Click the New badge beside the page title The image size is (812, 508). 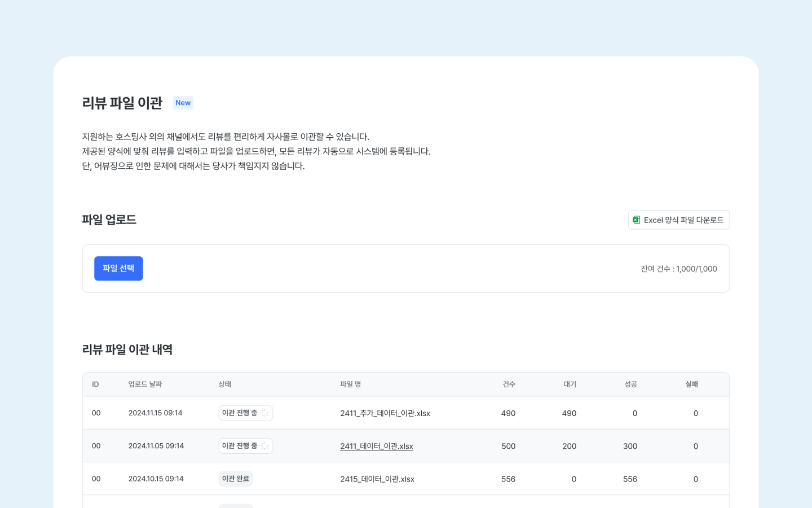(183, 103)
